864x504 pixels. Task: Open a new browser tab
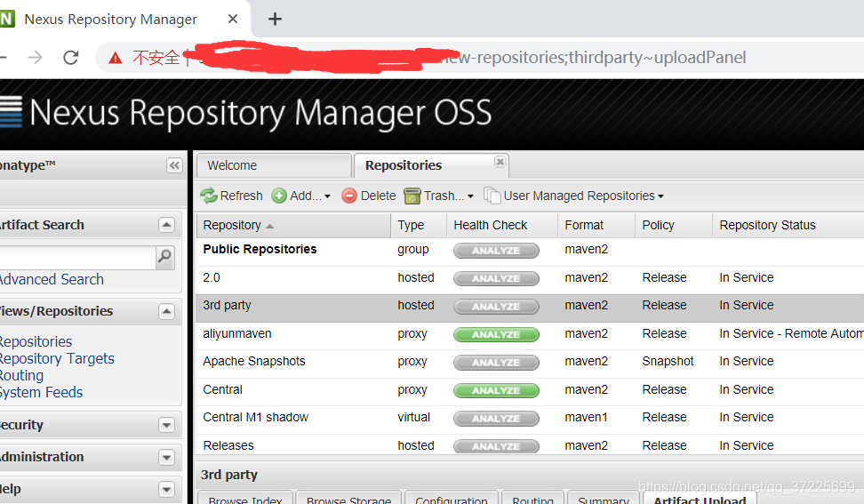tap(275, 20)
